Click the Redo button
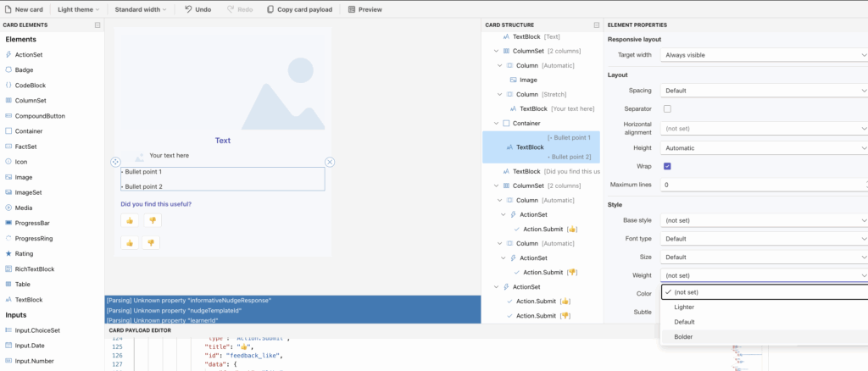The width and height of the screenshot is (868, 371). tap(240, 9)
